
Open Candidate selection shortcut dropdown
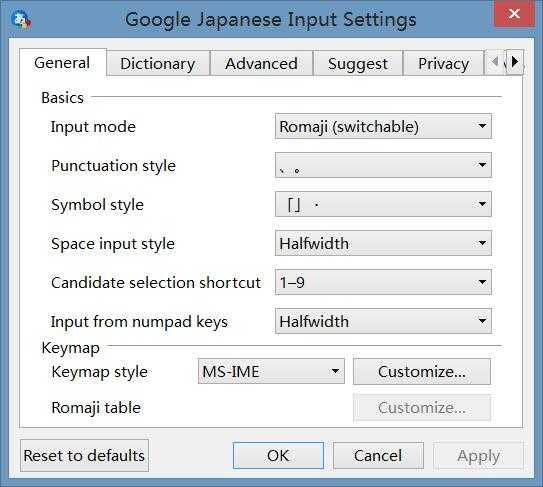click(x=383, y=282)
